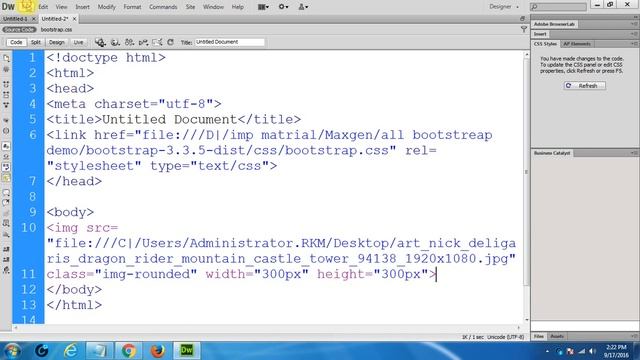The width and height of the screenshot is (640, 360).
Task: Expand all collapsed code
Action: 6,105
